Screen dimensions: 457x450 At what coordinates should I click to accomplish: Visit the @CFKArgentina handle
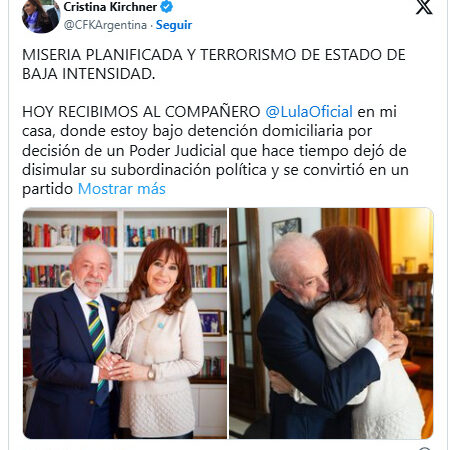click(105, 25)
